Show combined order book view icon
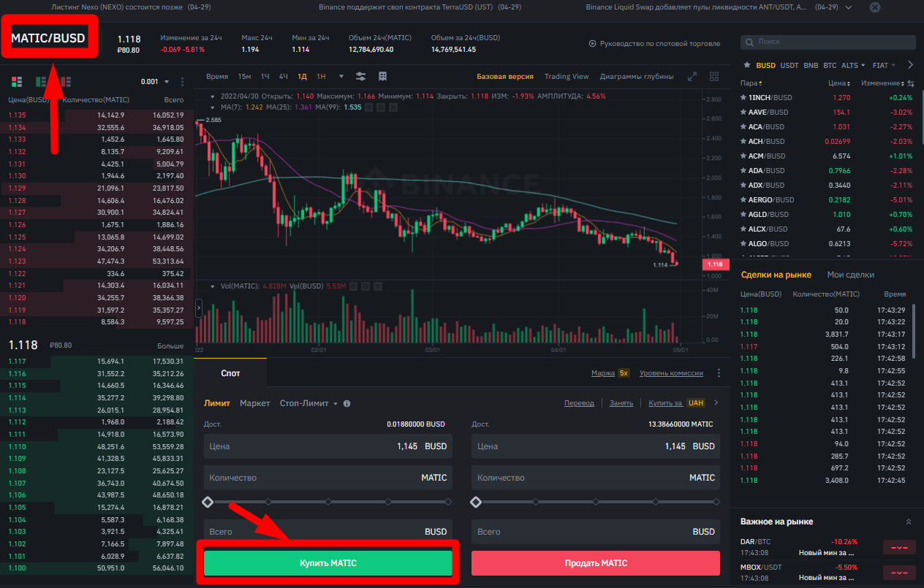Image resolution: width=924 pixels, height=588 pixels. click(17, 81)
